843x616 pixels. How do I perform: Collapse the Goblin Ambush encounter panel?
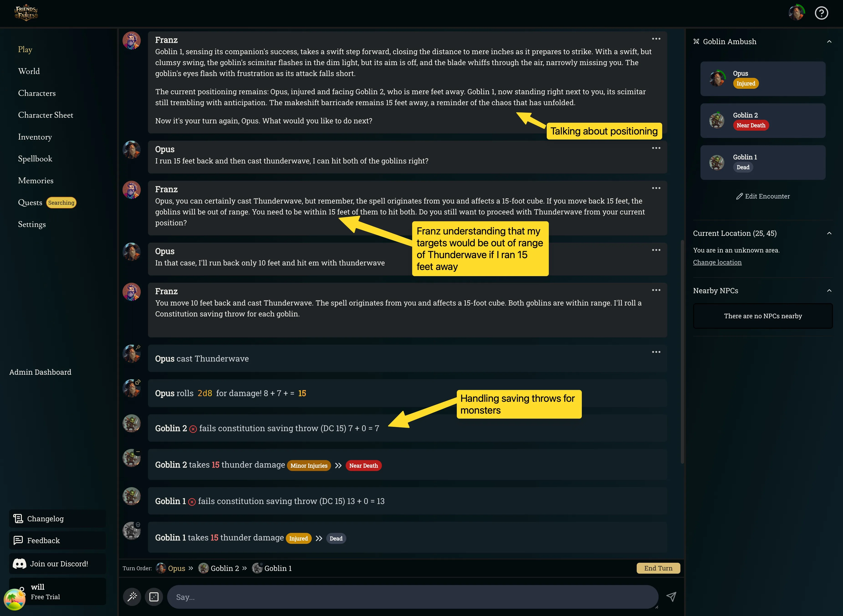829,41
